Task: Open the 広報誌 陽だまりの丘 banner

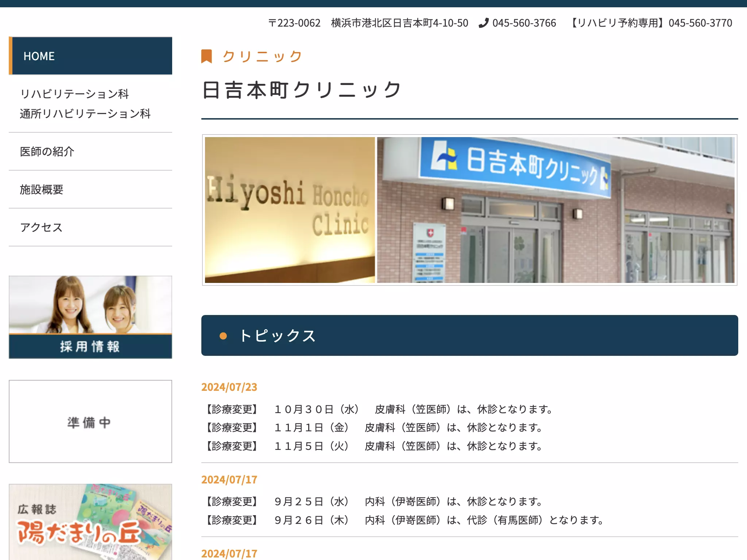Action: pos(90,522)
